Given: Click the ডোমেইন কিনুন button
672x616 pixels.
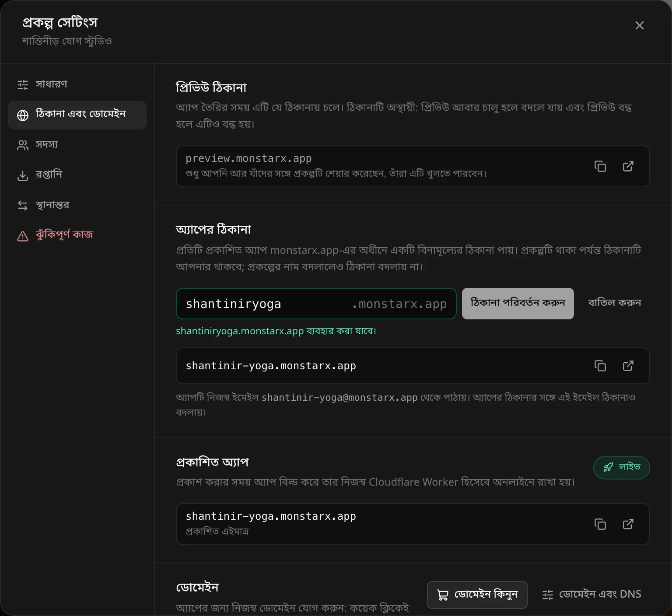Looking at the screenshot, I should pyautogui.click(x=477, y=595).
